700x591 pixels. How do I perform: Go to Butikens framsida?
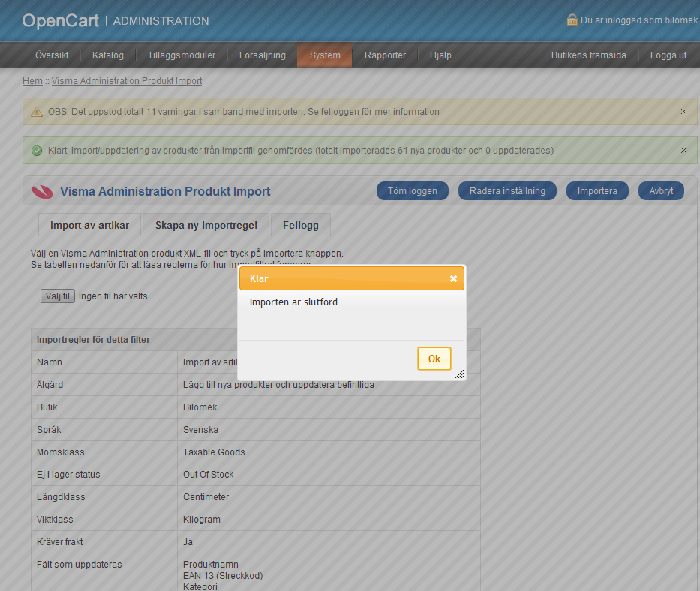pos(589,55)
